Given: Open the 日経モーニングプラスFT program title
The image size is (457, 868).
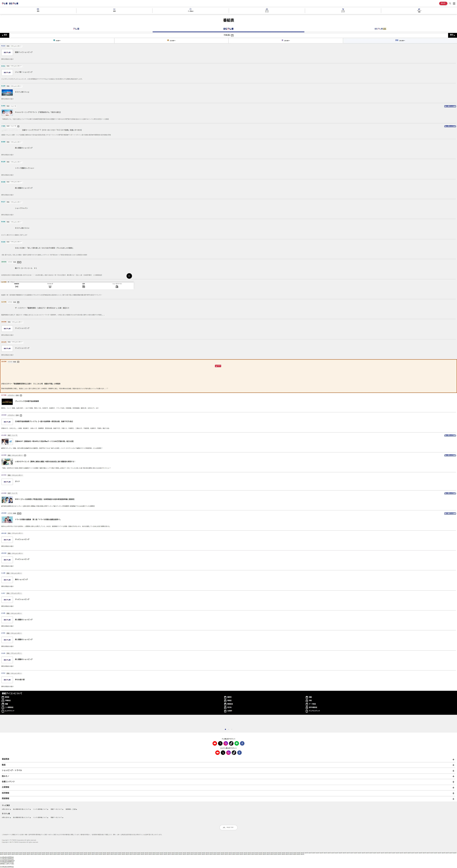Looking at the screenshot, I should [x=52, y=130].
